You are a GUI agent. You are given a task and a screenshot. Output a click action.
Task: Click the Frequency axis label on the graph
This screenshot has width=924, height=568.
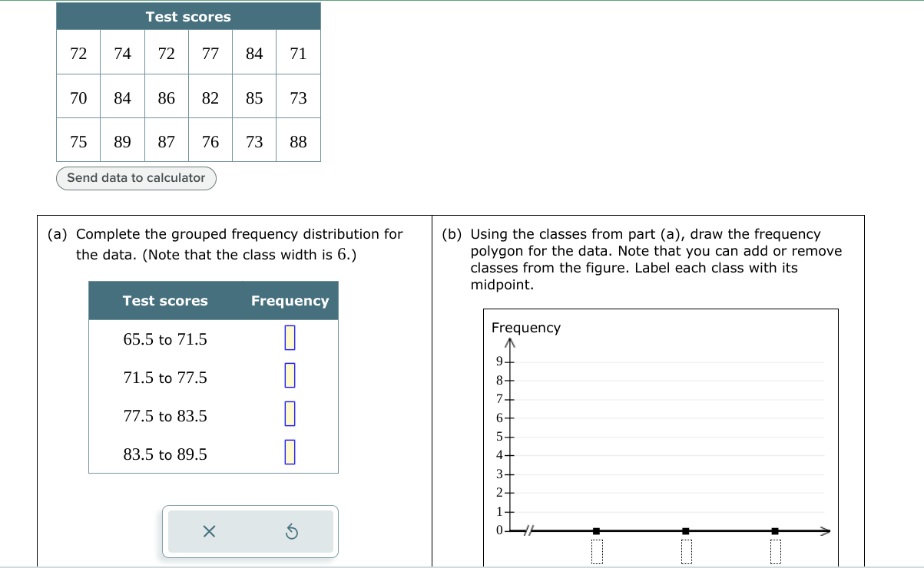point(526,327)
